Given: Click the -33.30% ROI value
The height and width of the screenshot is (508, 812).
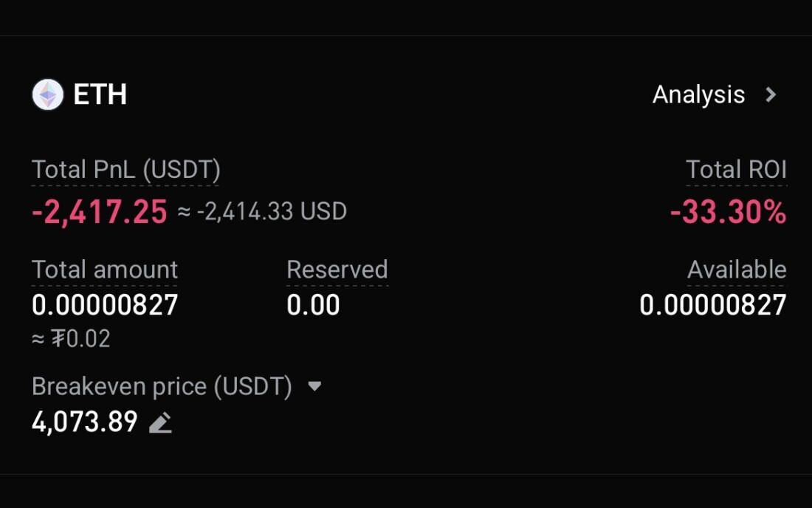Looking at the screenshot, I should [728, 213].
